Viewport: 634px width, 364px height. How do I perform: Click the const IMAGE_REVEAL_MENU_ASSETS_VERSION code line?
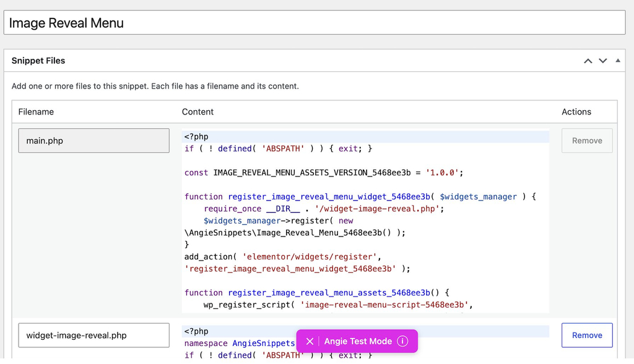[x=323, y=173]
